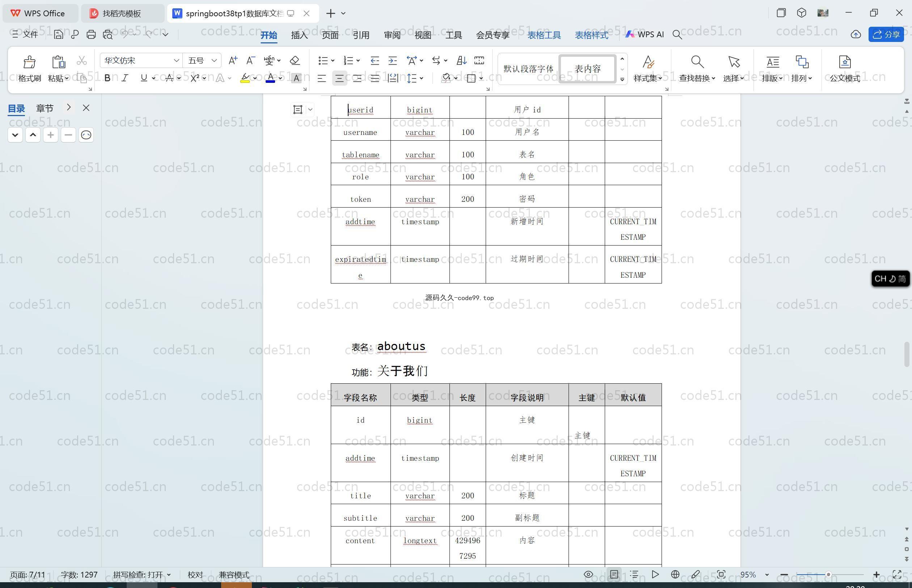Click the Sort icon
Screen dimensions: 912x588
coord(461,60)
